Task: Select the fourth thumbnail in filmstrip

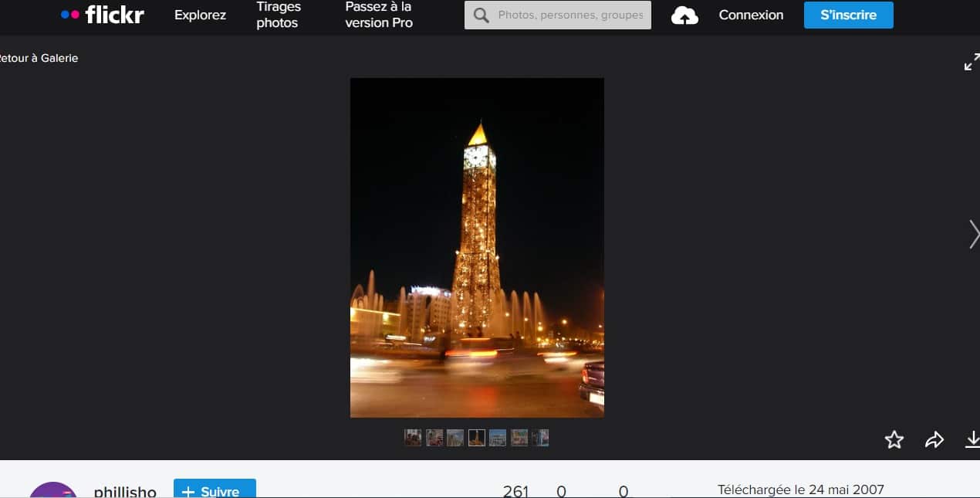Action: [x=476, y=437]
